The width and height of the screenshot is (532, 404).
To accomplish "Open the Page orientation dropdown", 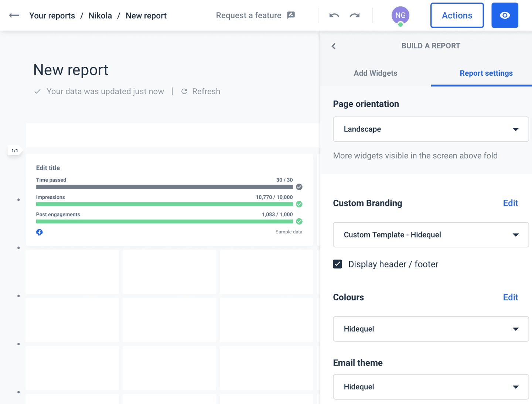I will click(431, 129).
